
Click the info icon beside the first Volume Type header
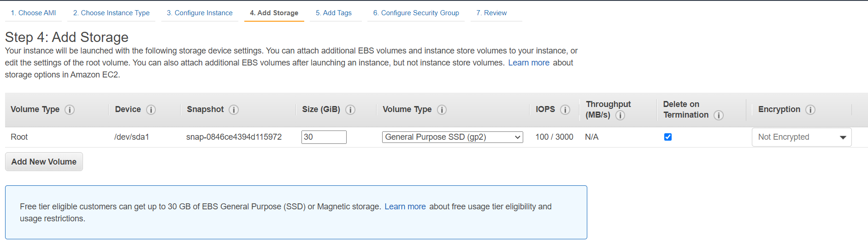[x=70, y=110]
